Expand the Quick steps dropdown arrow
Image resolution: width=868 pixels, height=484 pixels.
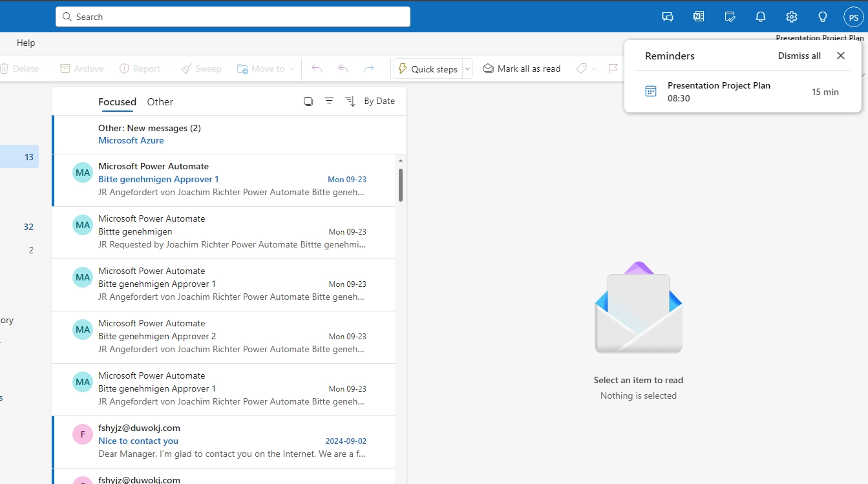[x=468, y=68]
